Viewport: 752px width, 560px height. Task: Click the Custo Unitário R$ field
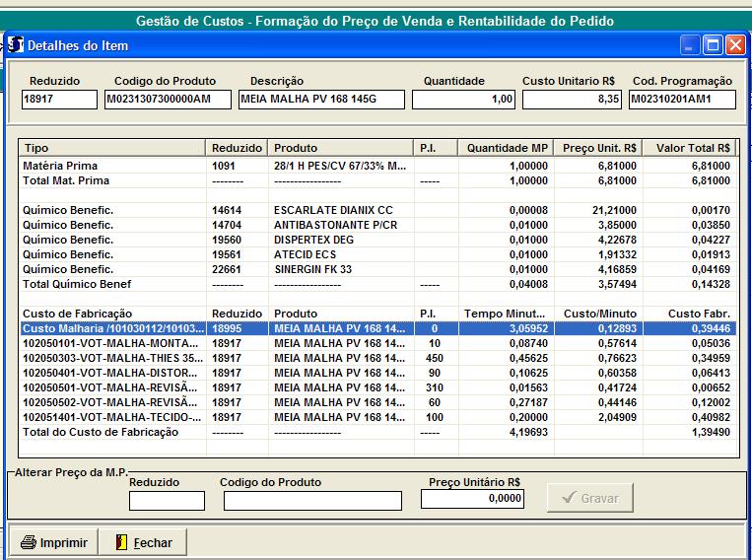(x=571, y=100)
